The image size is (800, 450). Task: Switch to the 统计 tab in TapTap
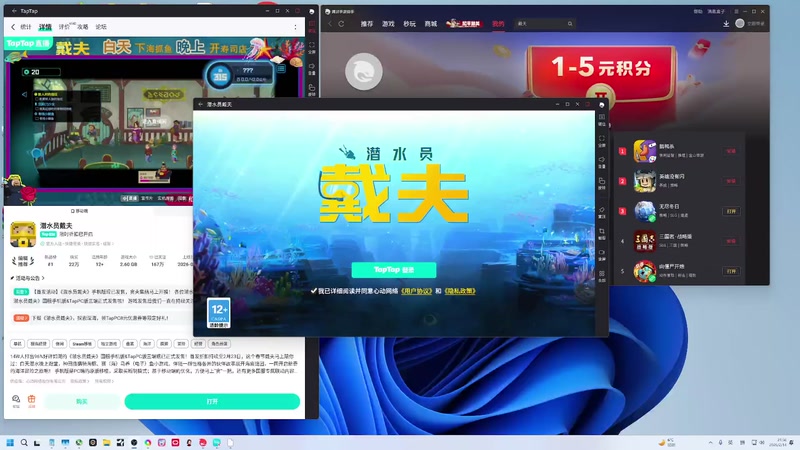pyautogui.click(x=26, y=27)
